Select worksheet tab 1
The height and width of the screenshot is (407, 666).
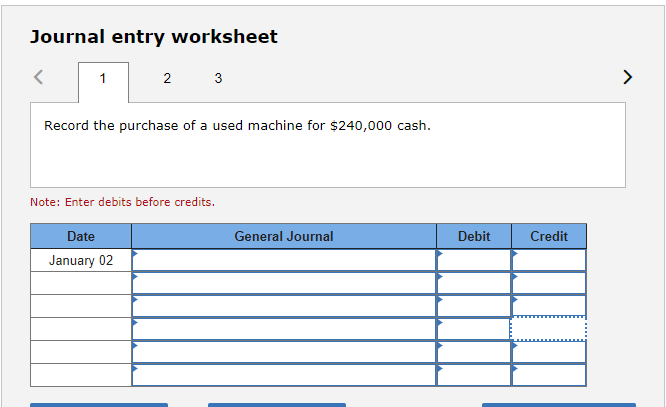(103, 82)
